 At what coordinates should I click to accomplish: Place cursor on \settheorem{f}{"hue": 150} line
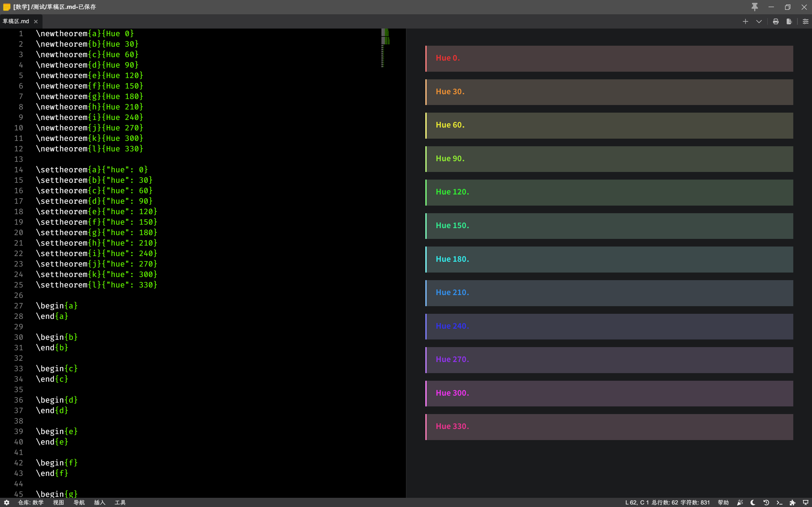pyautogui.click(x=96, y=222)
